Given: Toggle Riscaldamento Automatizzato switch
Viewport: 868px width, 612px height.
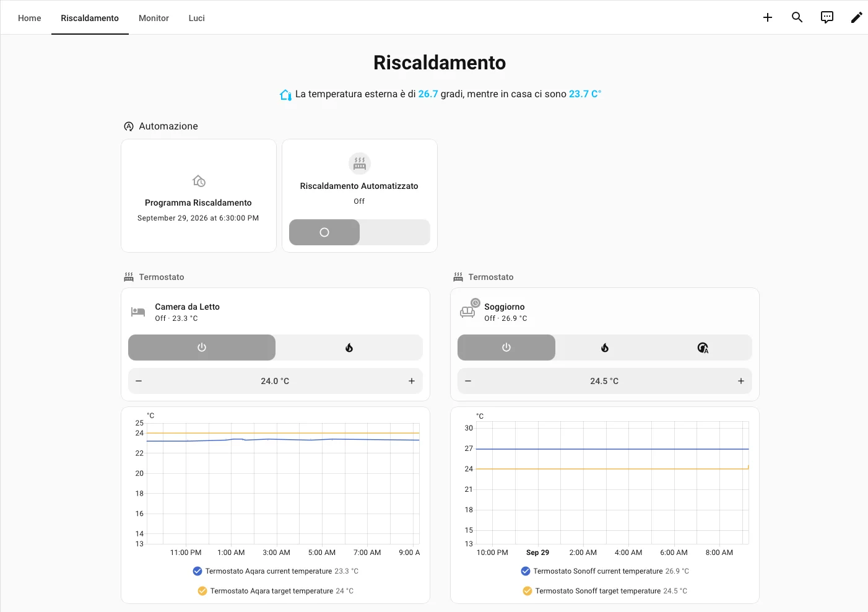Looking at the screenshot, I should click(360, 232).
